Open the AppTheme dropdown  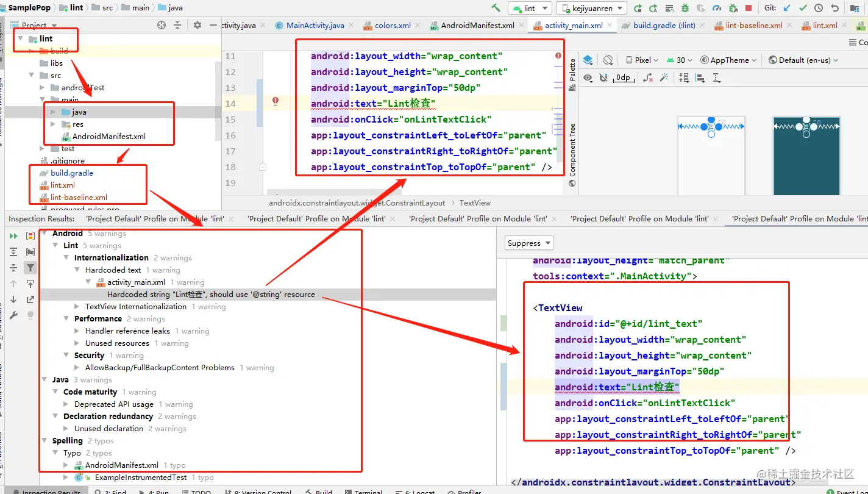[x=729, y=60]
